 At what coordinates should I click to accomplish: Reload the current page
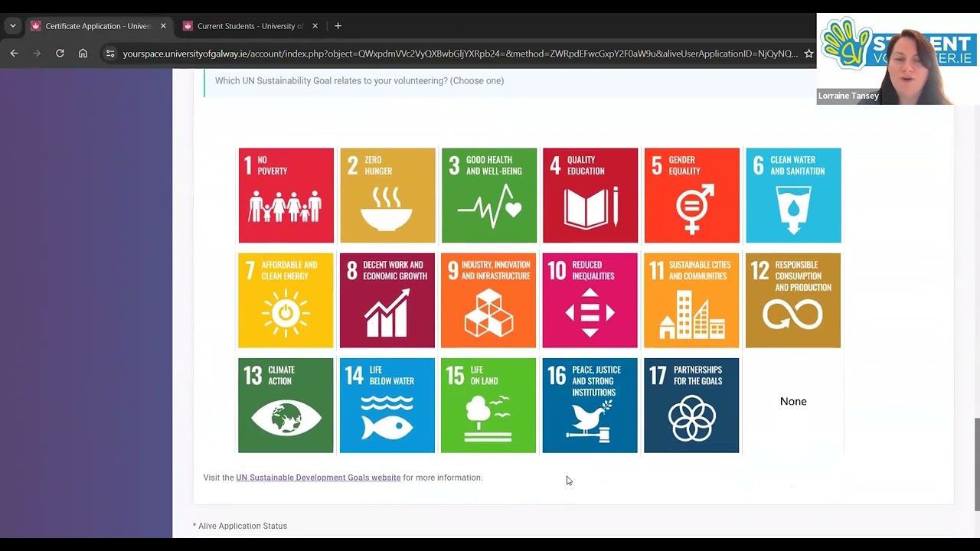pyautogui.click(x=60, y=54)
